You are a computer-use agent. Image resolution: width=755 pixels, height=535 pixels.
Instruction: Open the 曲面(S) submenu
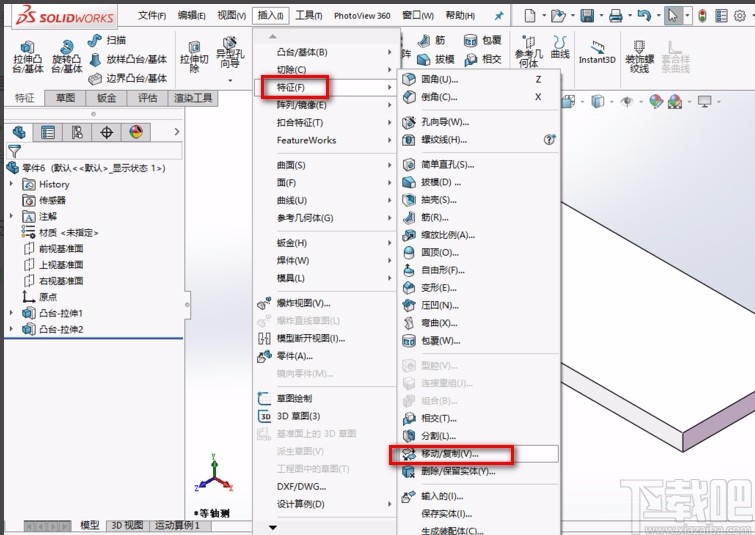tap(325, 165)
